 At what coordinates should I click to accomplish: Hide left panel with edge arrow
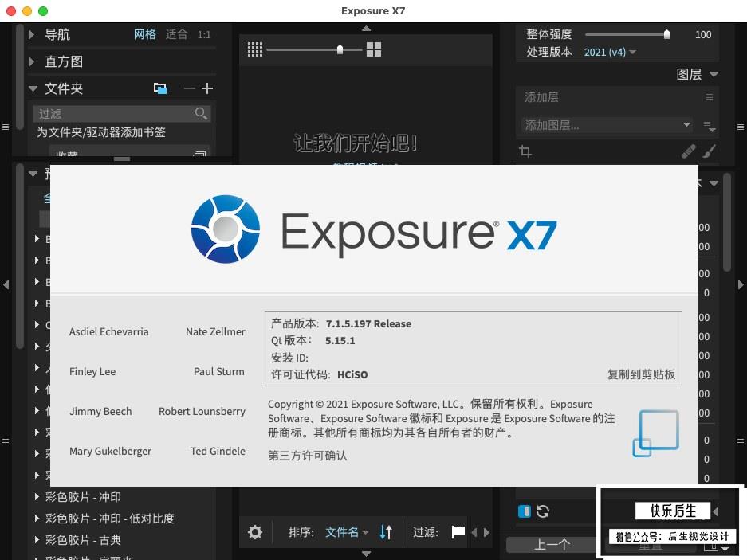coord(6,284)
